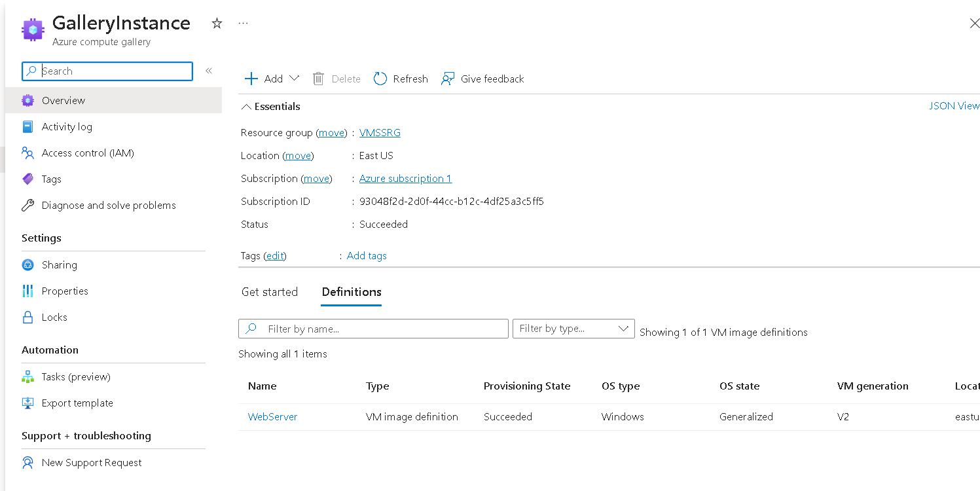Switch to the Get started tab
The image size is (980, 491).
click(270, 292)
